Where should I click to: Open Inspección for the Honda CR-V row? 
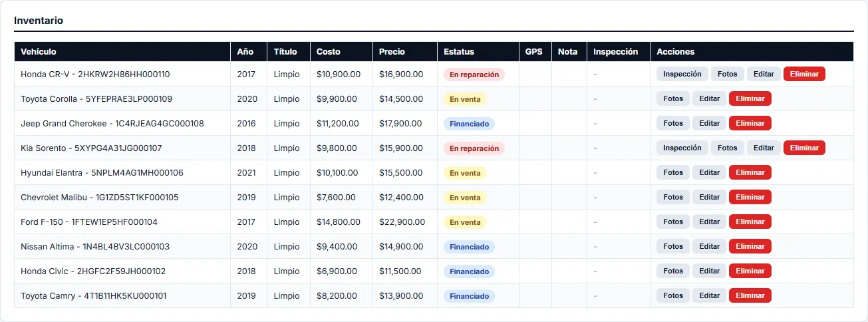tap(682, 74)
